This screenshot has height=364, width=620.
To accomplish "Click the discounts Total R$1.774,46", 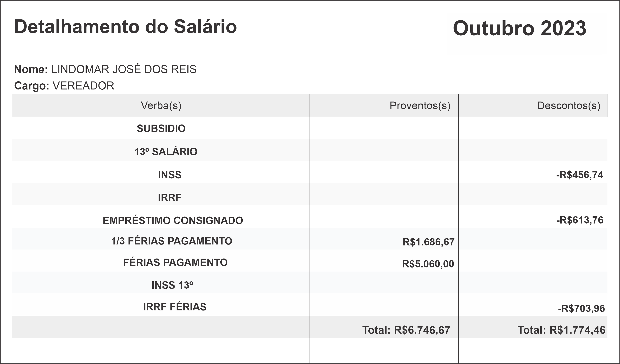I will 561,330.
